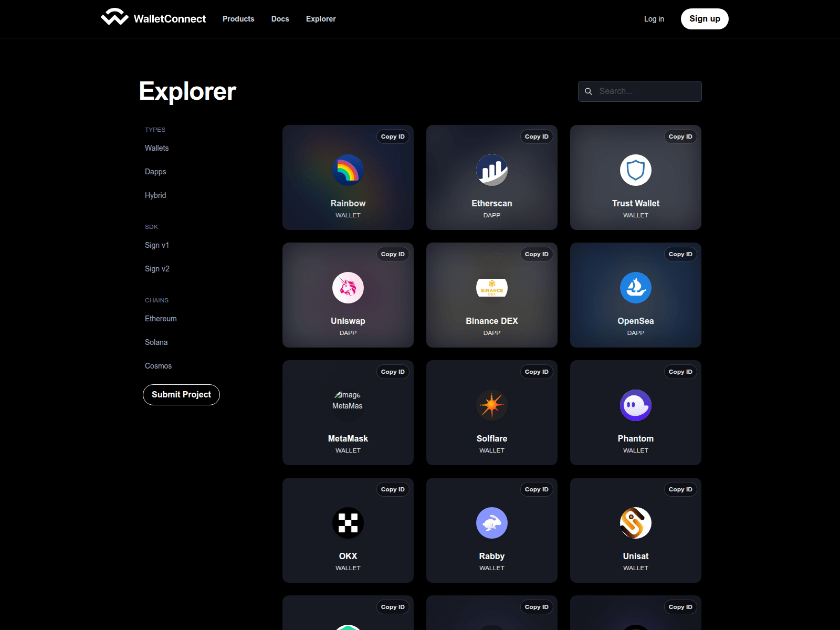Open the Binance DEX card title
Viewport: 840px width, 630px height.
click(492, 321)
